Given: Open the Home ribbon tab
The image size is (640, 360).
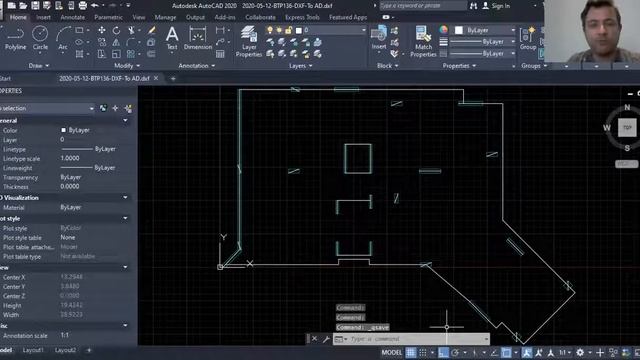Looking at the screenshot, I should pyautogui.click(x=18, y=17).
